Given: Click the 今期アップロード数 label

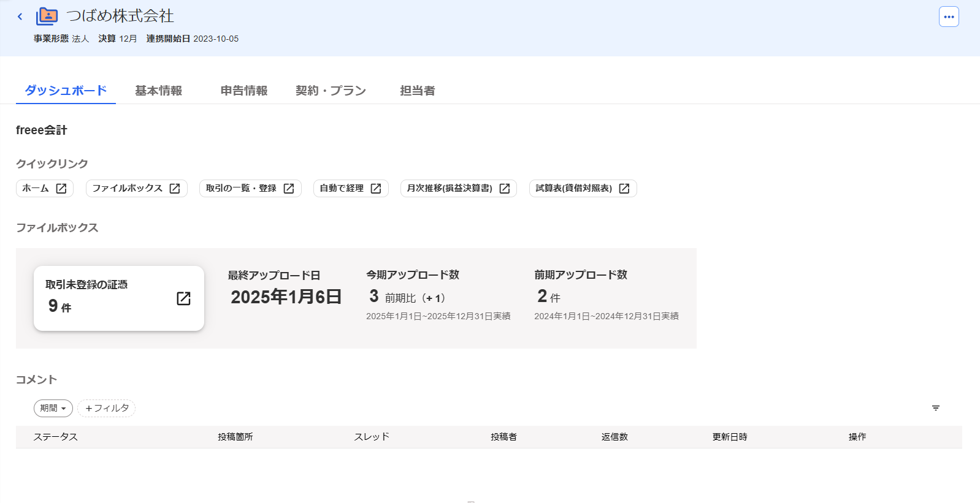Looking at the screenshot, I should click(x=413, y=275).
